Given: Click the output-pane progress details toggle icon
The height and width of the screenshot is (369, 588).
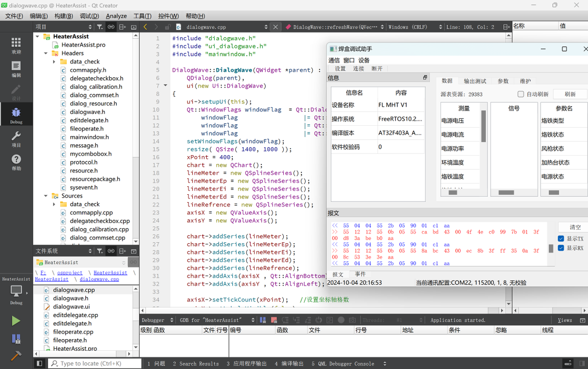Looking at the screenshot, I should tap(568, 364).
